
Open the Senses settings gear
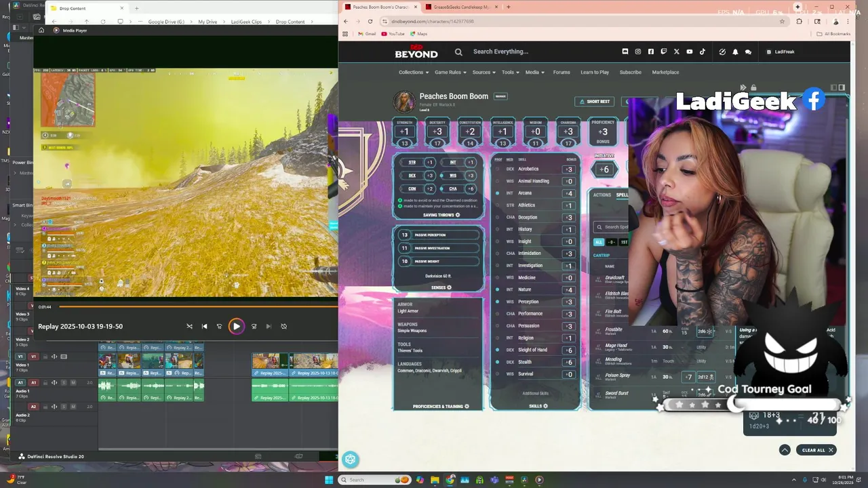click(449, 287)
